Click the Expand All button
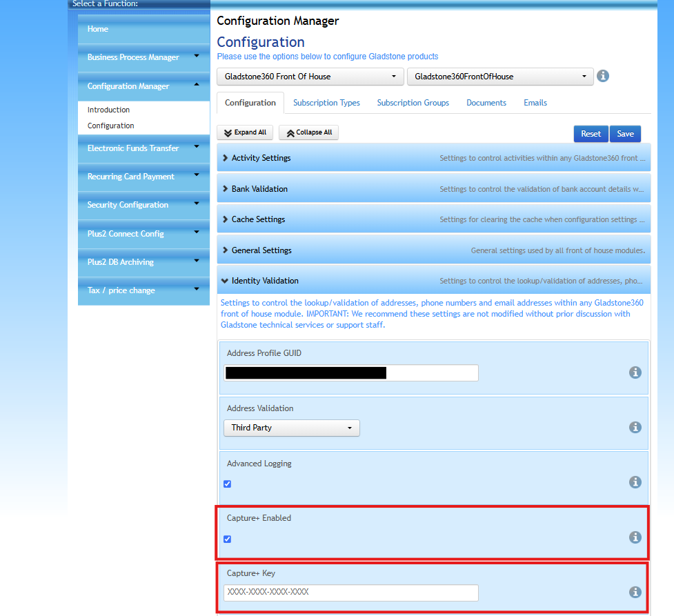Viewport: 674px width, 616px height. click(245, 132)
